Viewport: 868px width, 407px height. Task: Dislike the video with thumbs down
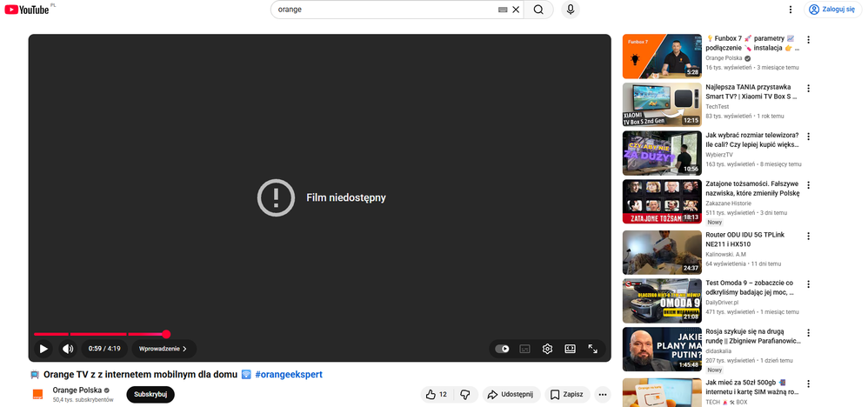(465, 394)
